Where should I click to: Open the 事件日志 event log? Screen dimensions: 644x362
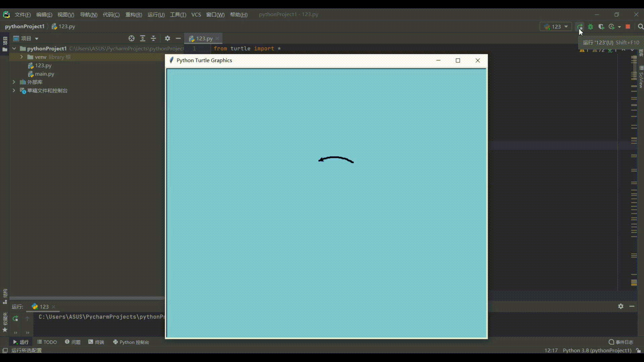click(621, 342)
